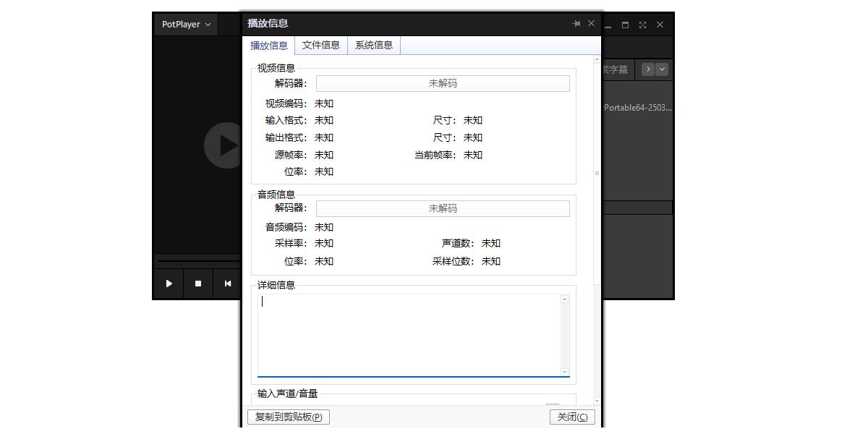Image resolution: width=868 pixels, height=434 pixels.
Task: Toggle PotPlayer fullscreen mode icon
Action: pyautogui.click(x=642, y=25)
